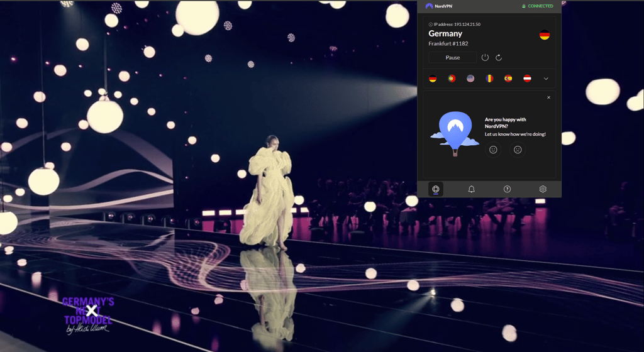644x352 pixels.
Task: Click the power disconnect icon
Action: click(x=485, y=57)
